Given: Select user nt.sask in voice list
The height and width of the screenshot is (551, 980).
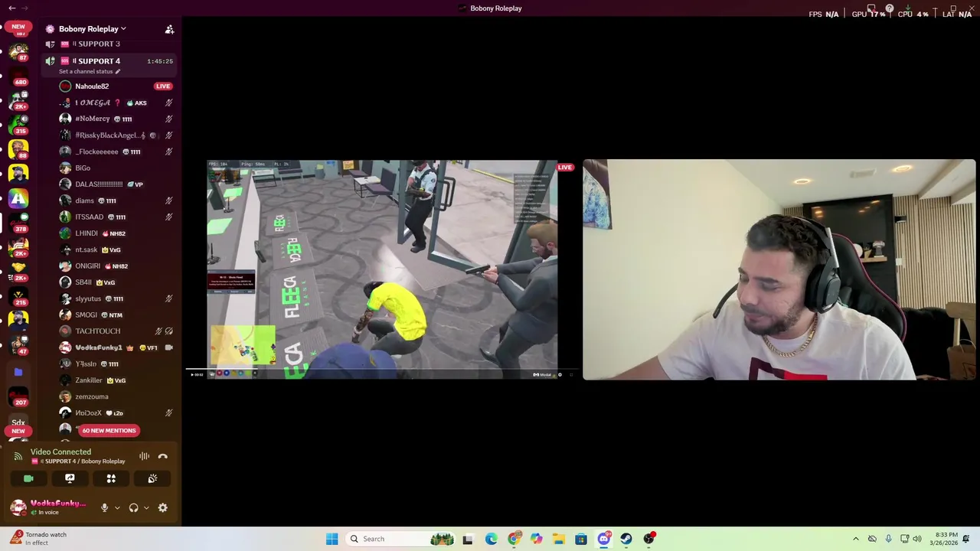Looking at the screenshot, I should pos(115,249).
